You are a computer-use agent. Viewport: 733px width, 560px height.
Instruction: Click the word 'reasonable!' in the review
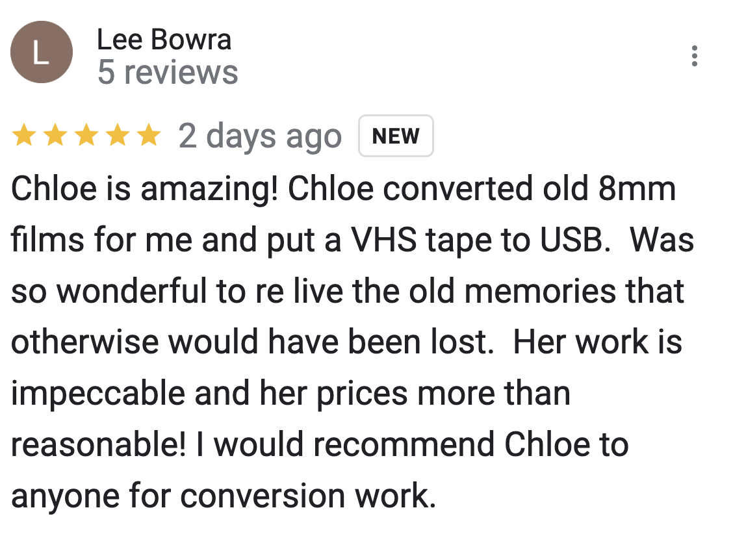coord(98,444)
